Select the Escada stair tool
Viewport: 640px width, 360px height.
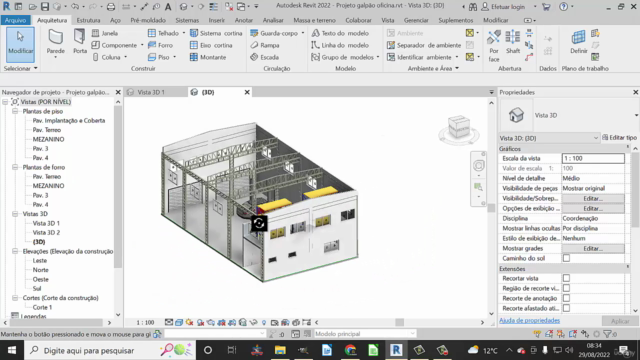264,57
